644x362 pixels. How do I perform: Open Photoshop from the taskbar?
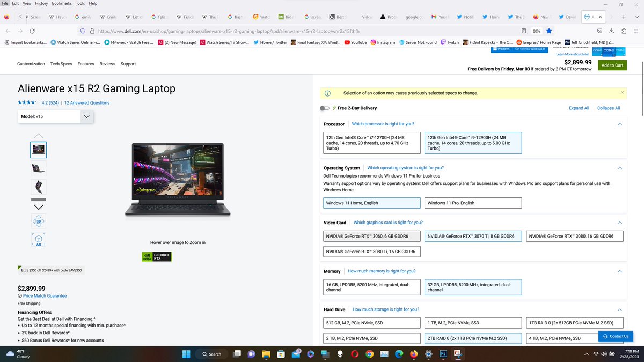(x=443, y=354)
